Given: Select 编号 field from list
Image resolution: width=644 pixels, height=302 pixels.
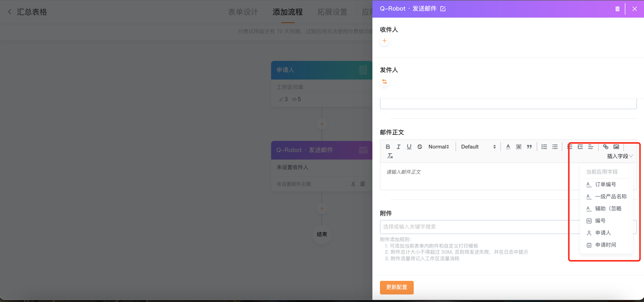Looking at the screenshot, I should click(606, 221).
